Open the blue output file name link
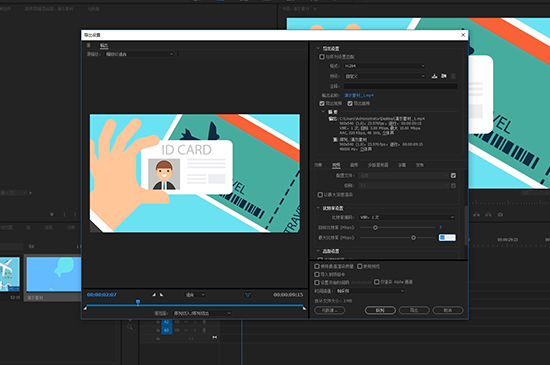This screenshot has height=365, width=550. tap(359, 95)
